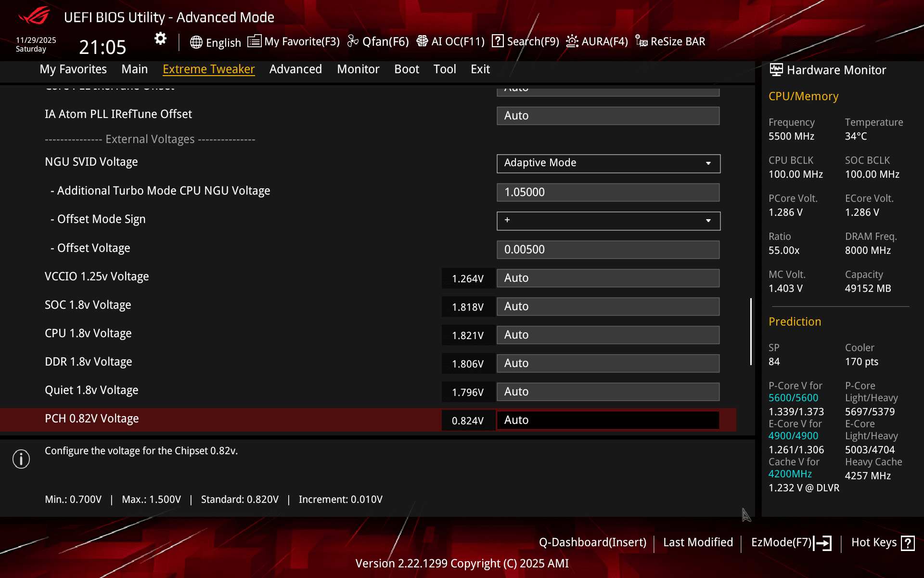Switch to the Advanced tab
This screenshot has height=578, width=924.
295,69
